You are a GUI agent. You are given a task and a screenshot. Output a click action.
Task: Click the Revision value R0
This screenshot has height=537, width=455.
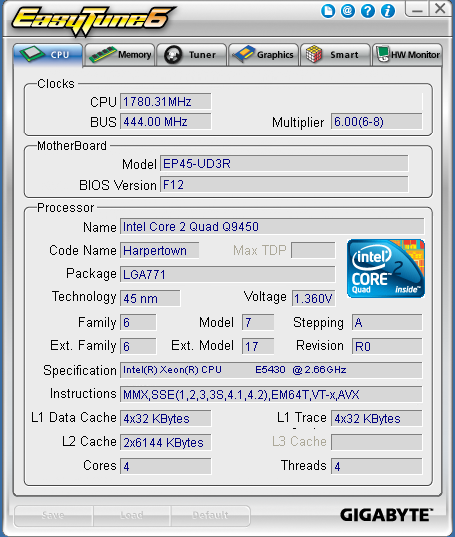click(x=387, y=346)
